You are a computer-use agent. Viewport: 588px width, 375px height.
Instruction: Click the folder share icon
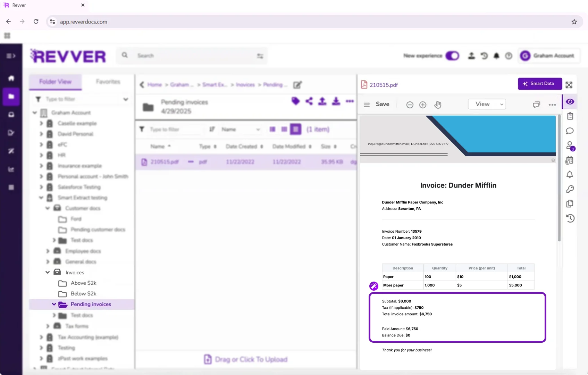pyautogui.click(x=309, y=101)
